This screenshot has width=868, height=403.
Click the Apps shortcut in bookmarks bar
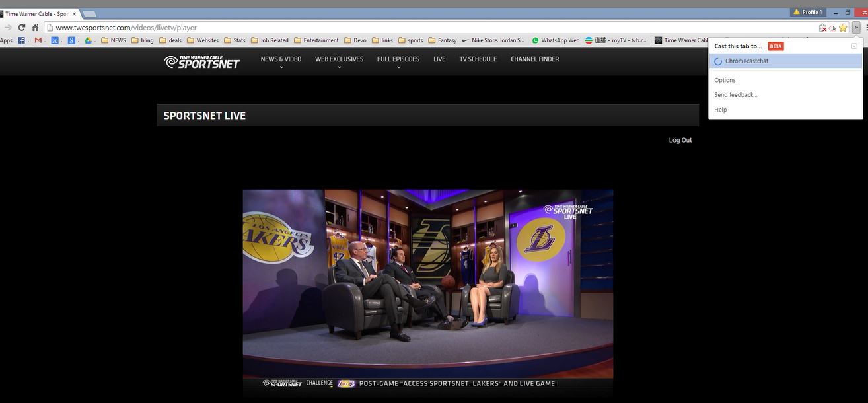click(x=6, y=40)
